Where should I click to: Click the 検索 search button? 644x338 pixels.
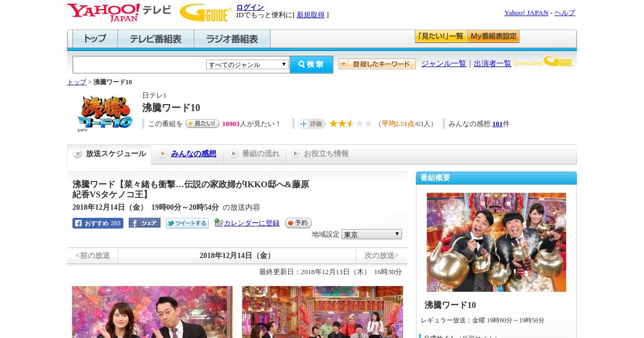coord(311,64)
